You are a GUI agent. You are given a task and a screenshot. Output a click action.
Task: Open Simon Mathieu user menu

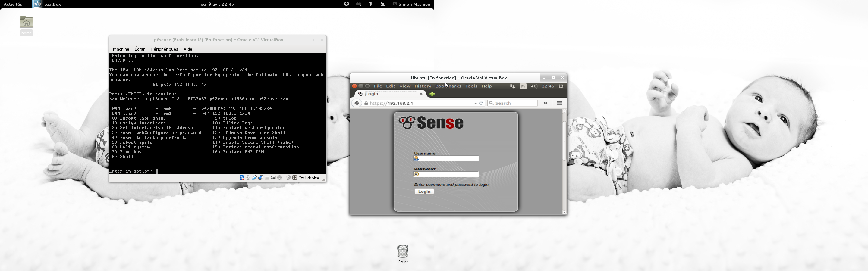[x=412, y=5]
